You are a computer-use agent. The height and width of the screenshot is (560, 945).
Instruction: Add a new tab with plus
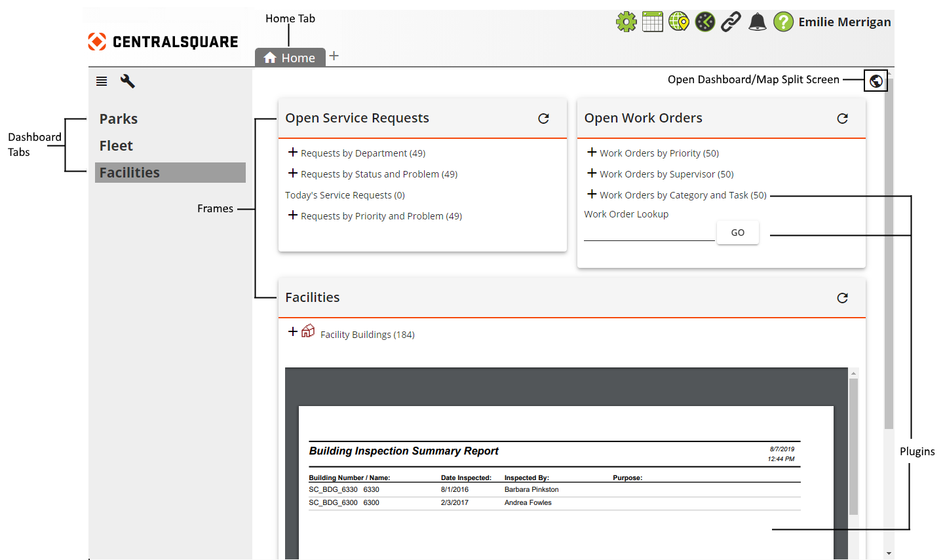tap(334, 56)
